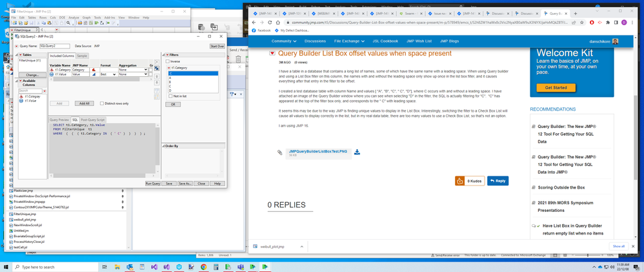Screen dimensions: 644x272
Task: Open File Explorer from taskbar
Action: 117,267
